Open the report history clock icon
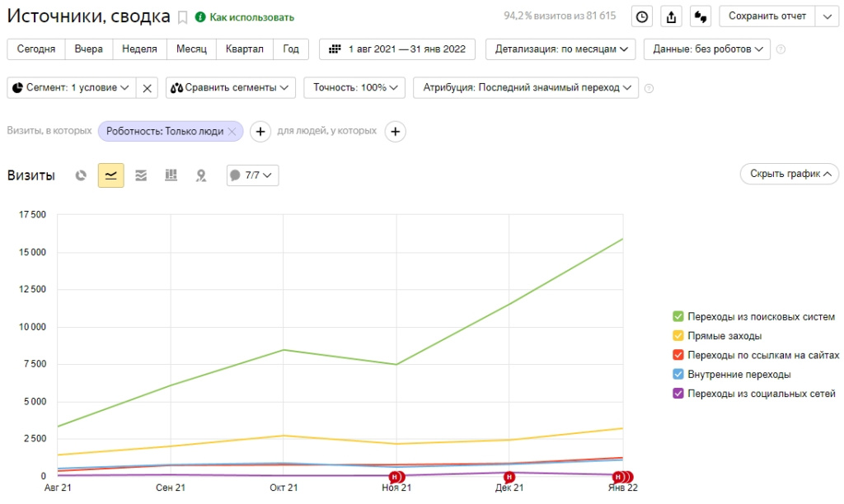This screenshot has height=504, width=844. 641,16
